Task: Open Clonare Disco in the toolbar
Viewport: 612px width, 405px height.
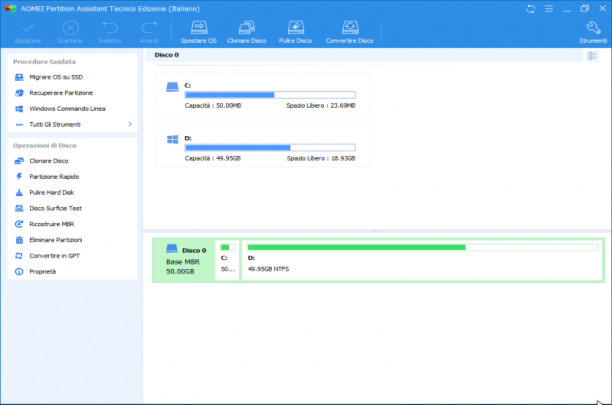Action: pos(247,32)
